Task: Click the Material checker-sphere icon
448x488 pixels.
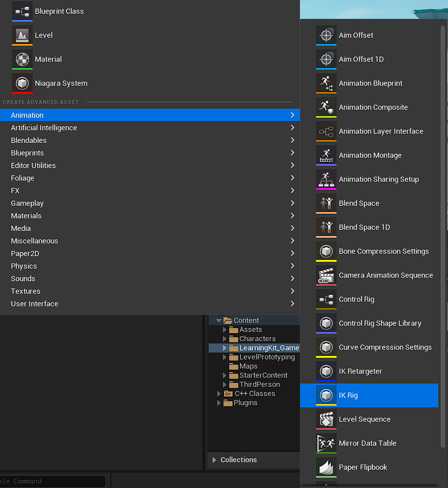Action: pyautogui.click(x=22, y=59)
